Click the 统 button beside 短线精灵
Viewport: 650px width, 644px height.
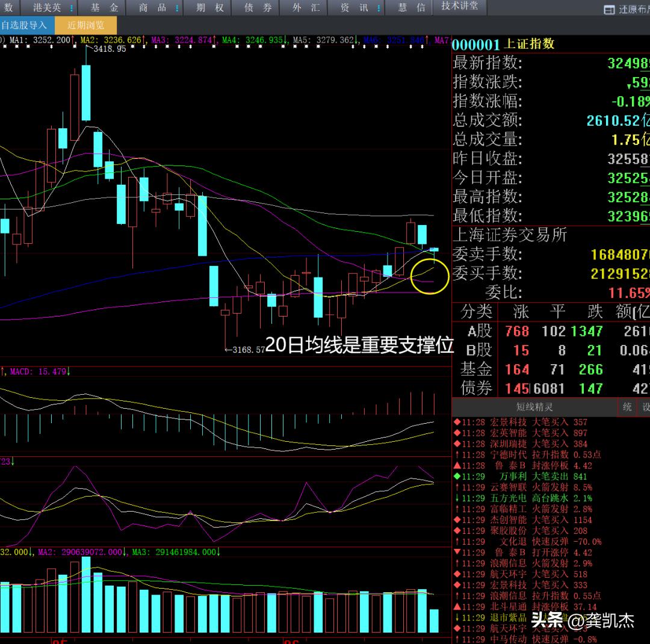pos(627,407)
